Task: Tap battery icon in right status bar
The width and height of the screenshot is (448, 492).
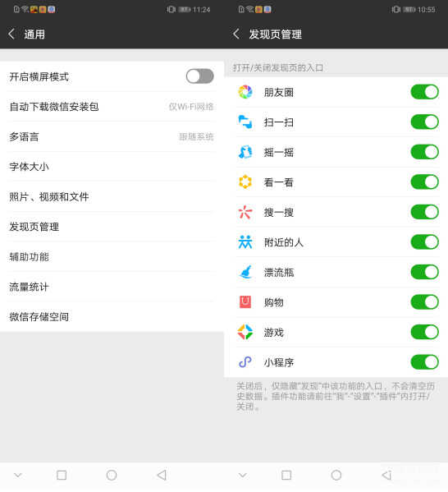Action: click(409, 9)
